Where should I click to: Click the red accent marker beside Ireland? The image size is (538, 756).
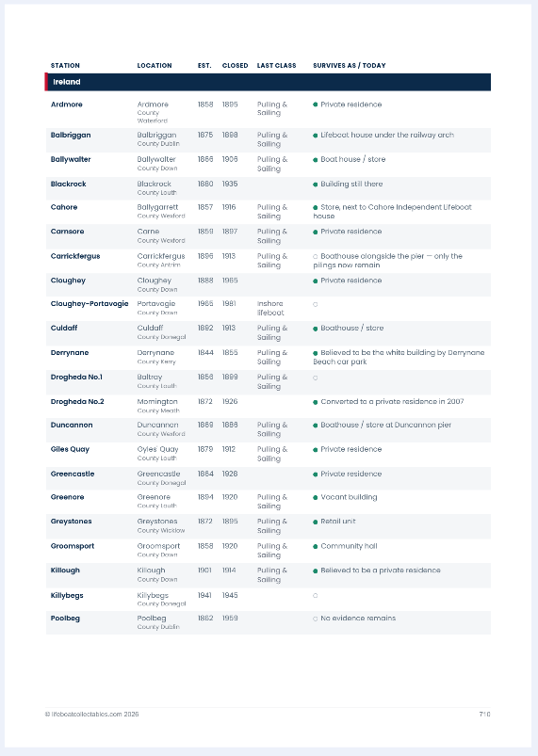[x=46, y=82]
